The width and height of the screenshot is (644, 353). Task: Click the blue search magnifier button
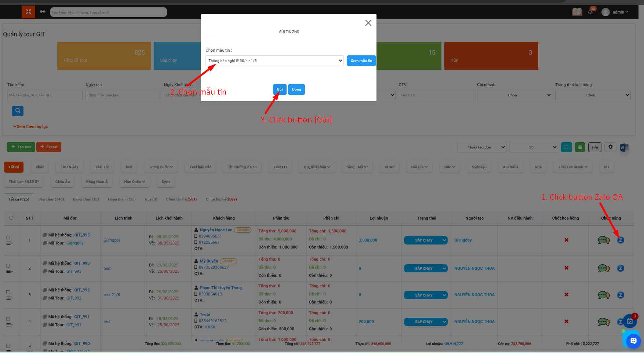(18, 111)
